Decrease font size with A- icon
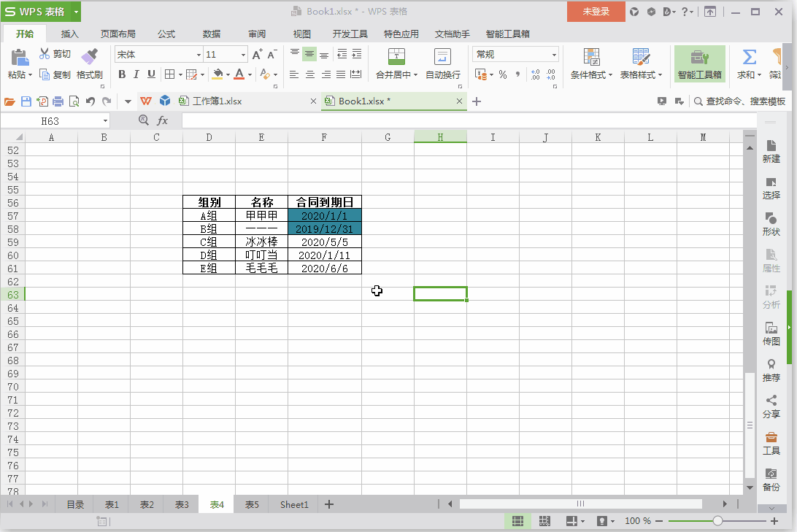 pos(272,55)
